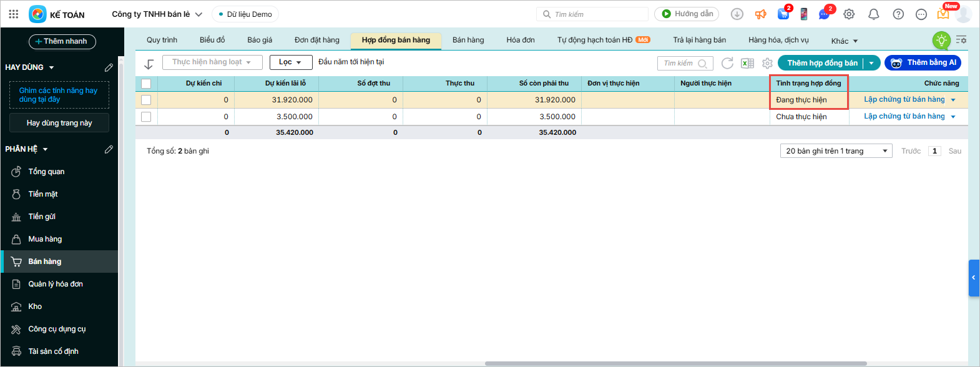
Task: Click the Thêm hợp đồng bán button
Action: 821,63
